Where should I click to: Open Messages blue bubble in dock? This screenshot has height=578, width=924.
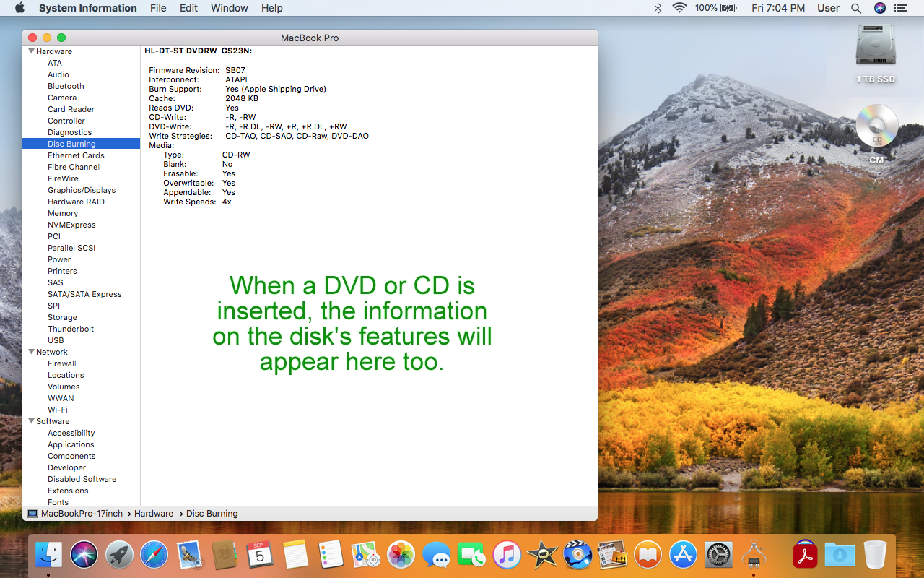pyautogui.click(x=437, y=555)
